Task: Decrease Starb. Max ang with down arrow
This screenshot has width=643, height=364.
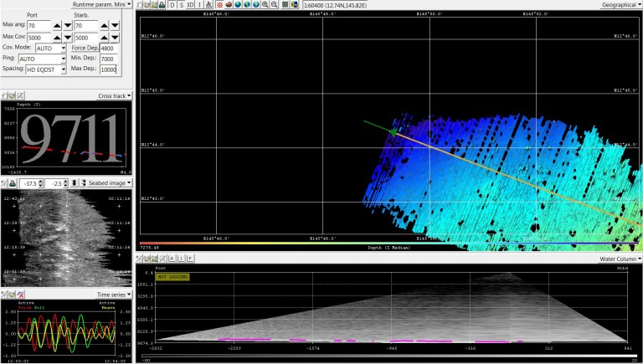Action: [116, 26]
